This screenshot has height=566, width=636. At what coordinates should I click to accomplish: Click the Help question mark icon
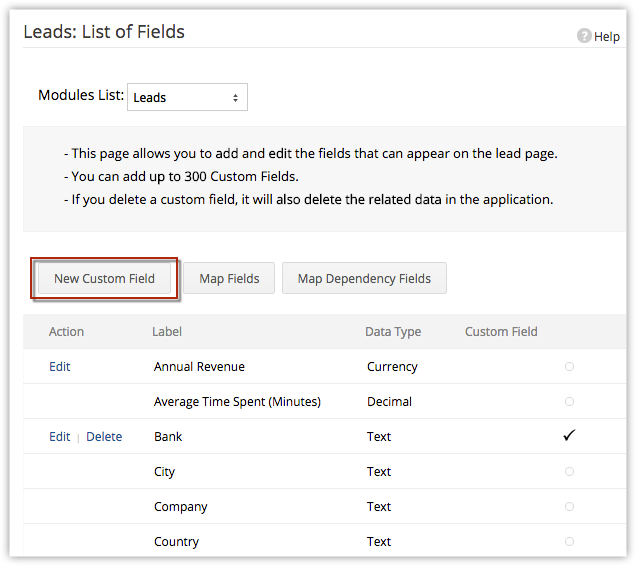[x=584, y=36]
